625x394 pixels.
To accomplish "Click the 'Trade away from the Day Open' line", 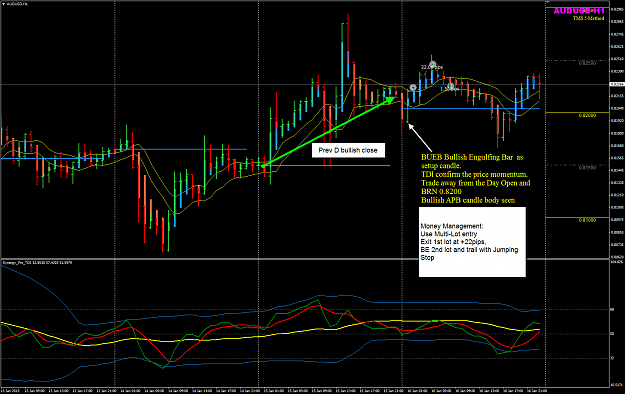I will pyautogui.click(x=476, y=183).
